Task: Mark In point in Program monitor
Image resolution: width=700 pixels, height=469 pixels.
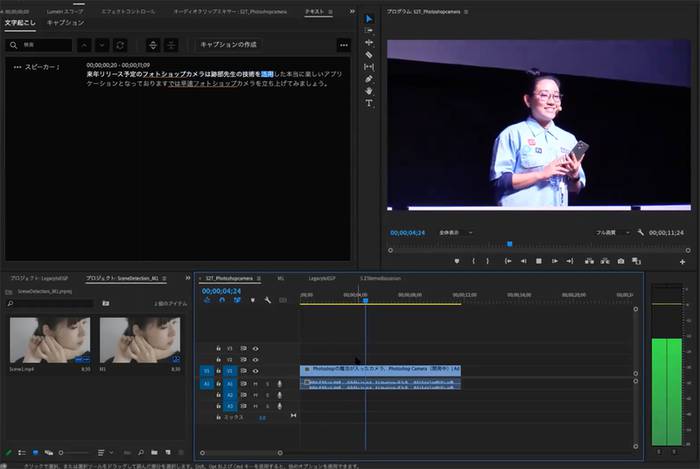Action: click(473, 261)
